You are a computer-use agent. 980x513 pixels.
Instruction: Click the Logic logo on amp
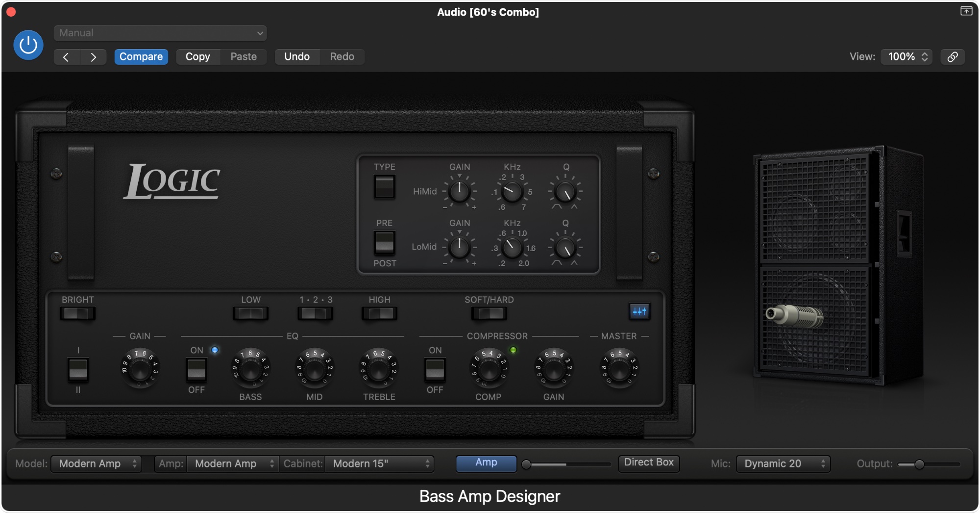tap(171, 181)
